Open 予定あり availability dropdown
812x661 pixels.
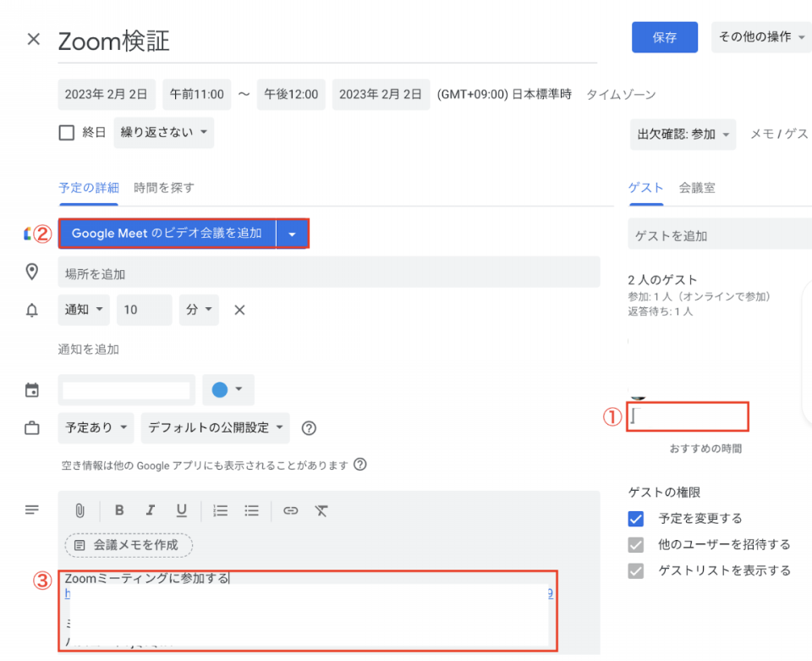point(96,428)
